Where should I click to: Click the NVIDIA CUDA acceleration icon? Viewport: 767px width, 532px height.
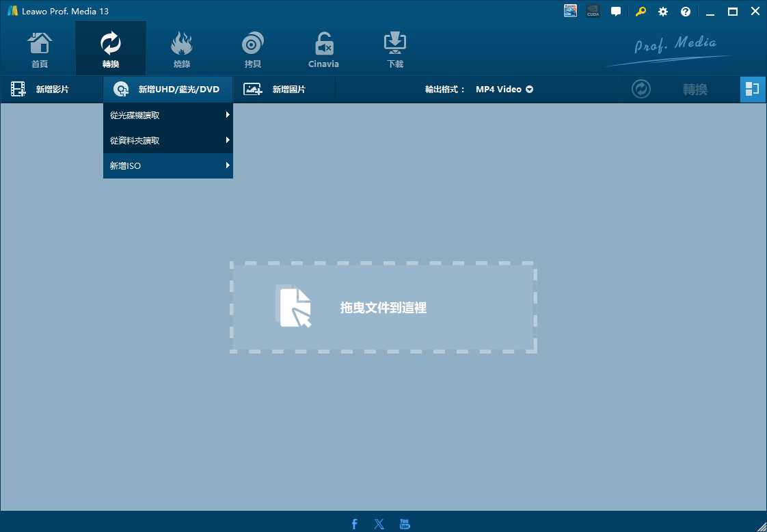tap(593, 12)
